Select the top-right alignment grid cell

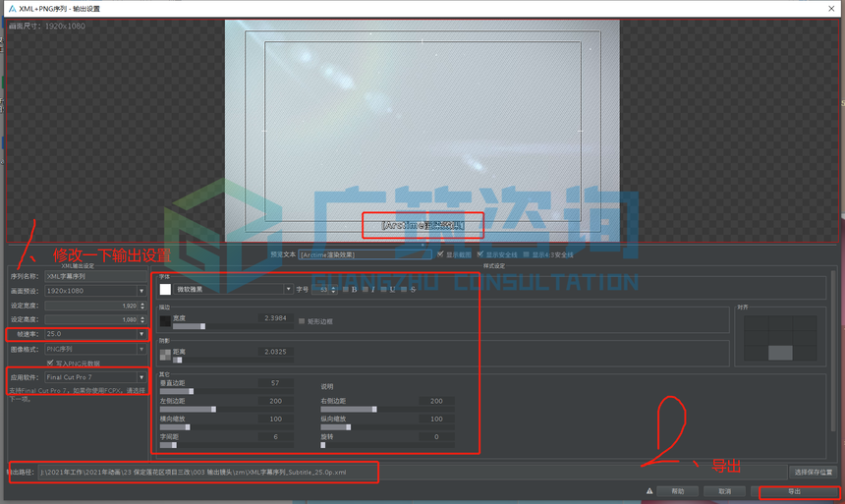805,323
